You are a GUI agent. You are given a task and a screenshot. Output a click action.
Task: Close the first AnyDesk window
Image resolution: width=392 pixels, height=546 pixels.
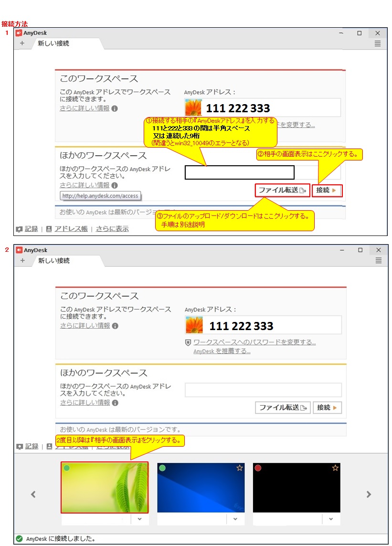(378, 33)
